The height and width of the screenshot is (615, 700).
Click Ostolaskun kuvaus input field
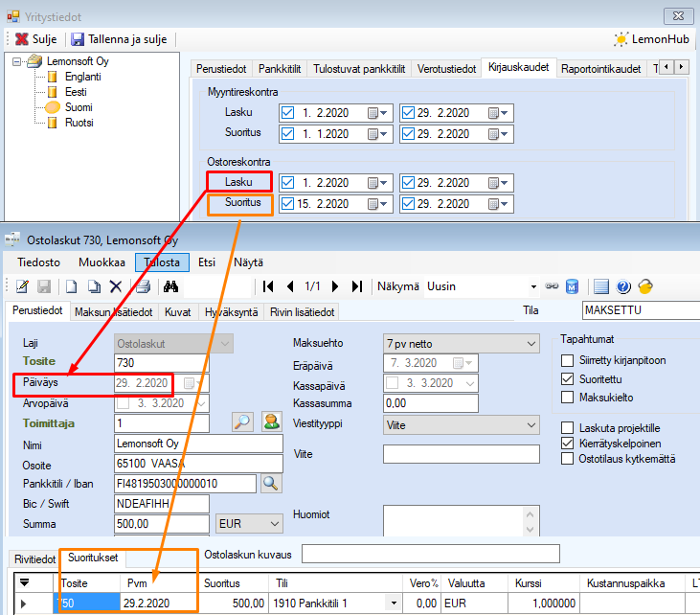(431, 554)
